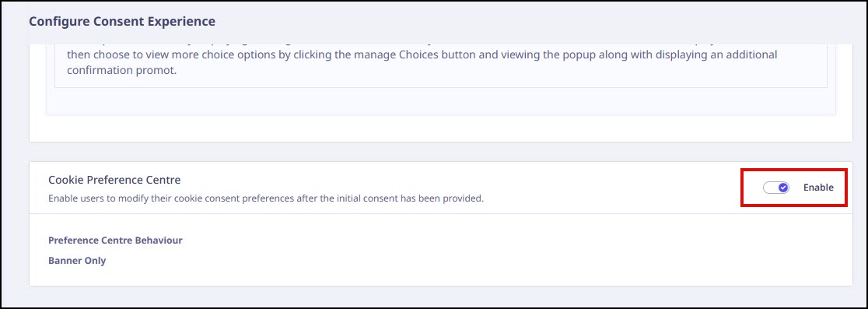
Task: Toggle the Cookie Preference Centre switch
Action: (x=776, y=188)
